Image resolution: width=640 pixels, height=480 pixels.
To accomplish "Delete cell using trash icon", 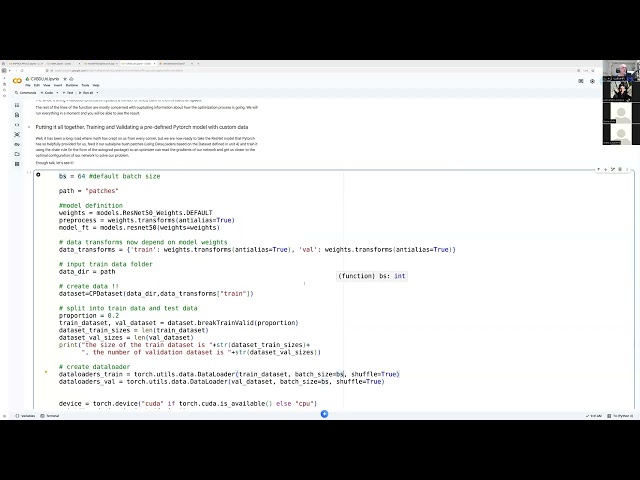I will coord(620,169).
